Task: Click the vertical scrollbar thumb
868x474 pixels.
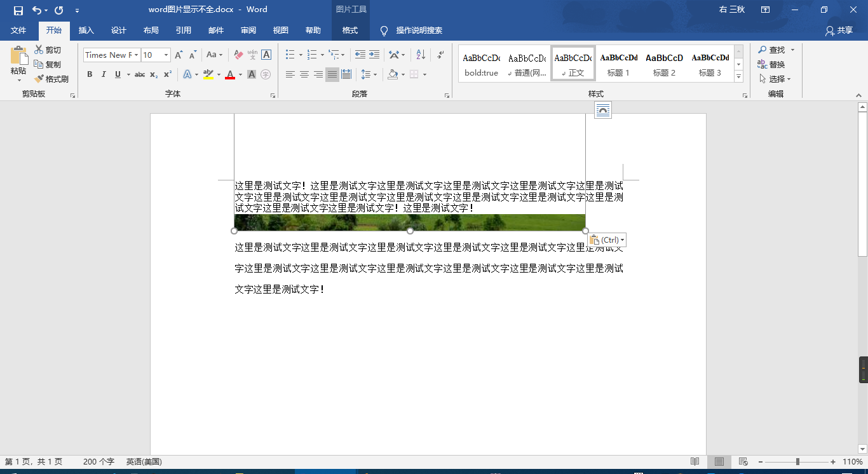Action: click(862, 184)
